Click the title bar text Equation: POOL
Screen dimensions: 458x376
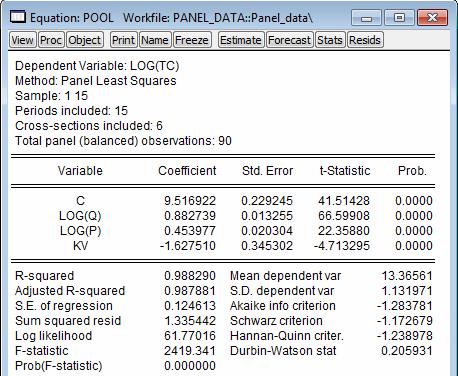tap(72, 18)
